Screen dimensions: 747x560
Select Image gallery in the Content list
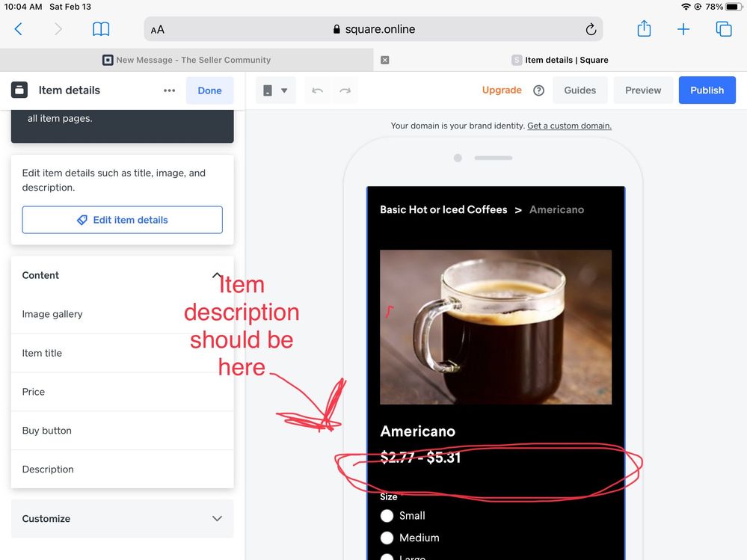point(52,314)
